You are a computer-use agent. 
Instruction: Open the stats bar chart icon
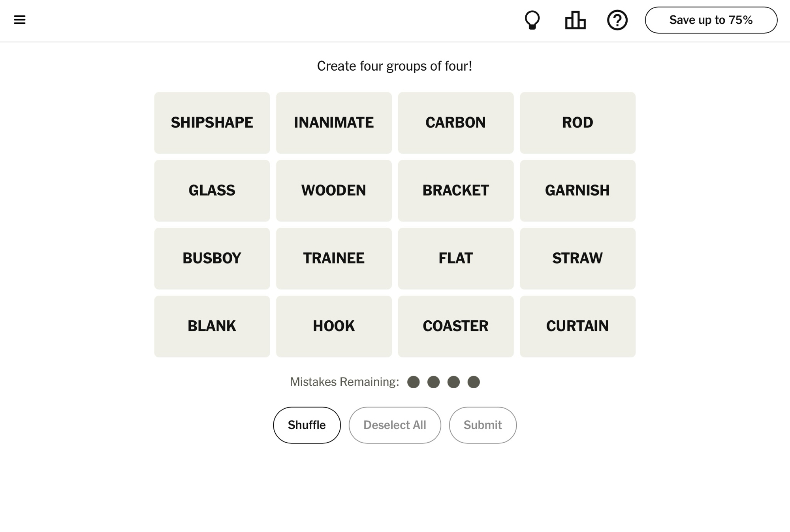click(x=575, y=20)
